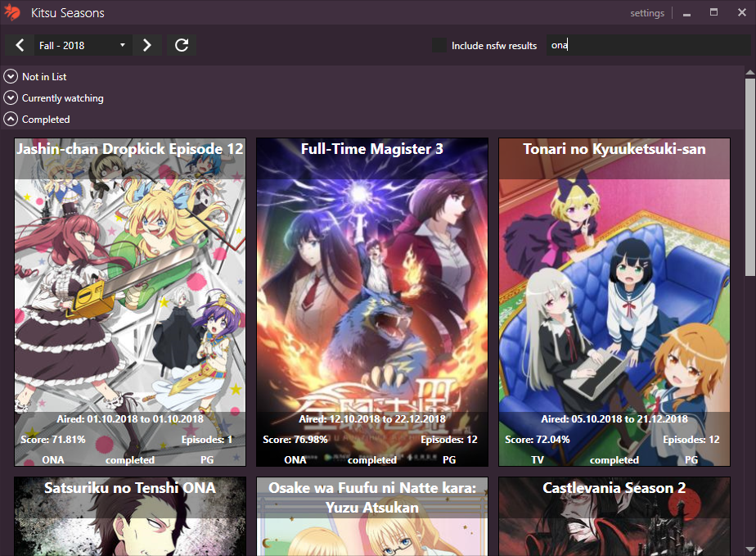Open Jashin-chan Dropkick Episode 12 card
756x556 pixels.
point(130,302)
